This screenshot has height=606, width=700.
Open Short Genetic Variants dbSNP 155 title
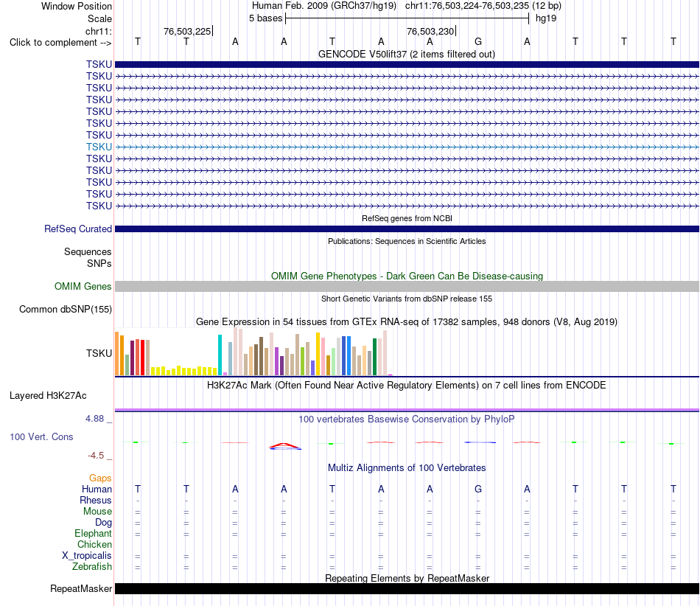(x=407, y=299)
